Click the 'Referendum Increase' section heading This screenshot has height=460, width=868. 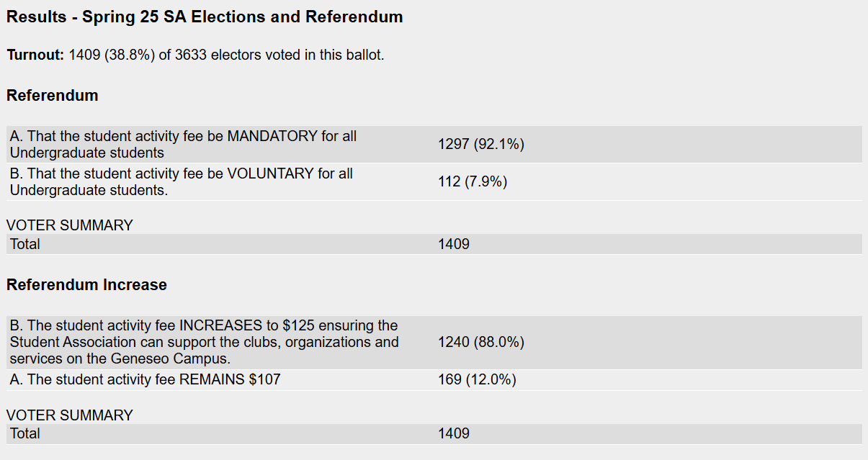86,285
